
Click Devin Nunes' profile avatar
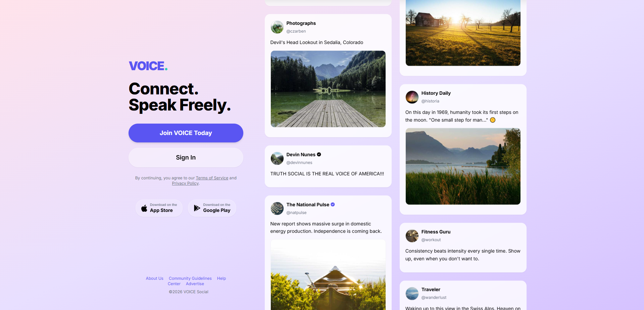pos(277,159)
